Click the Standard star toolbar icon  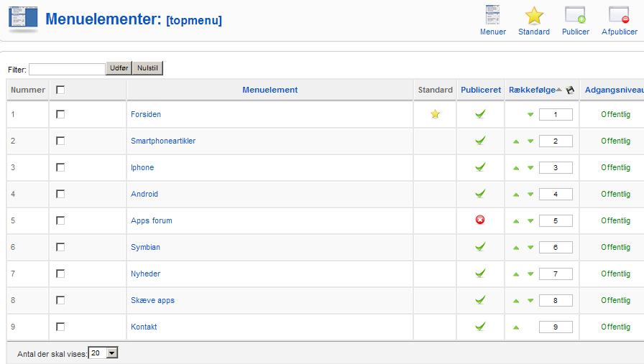pyautogui.click(x=534, y=21)
